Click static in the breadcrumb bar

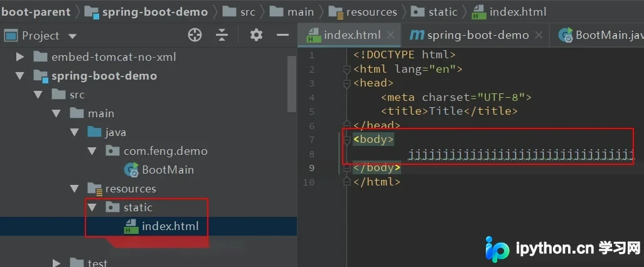coord(443,12)
